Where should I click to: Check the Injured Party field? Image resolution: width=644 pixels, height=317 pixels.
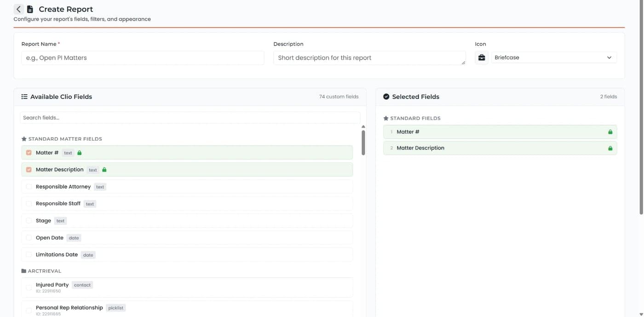[x=29, y=288]
